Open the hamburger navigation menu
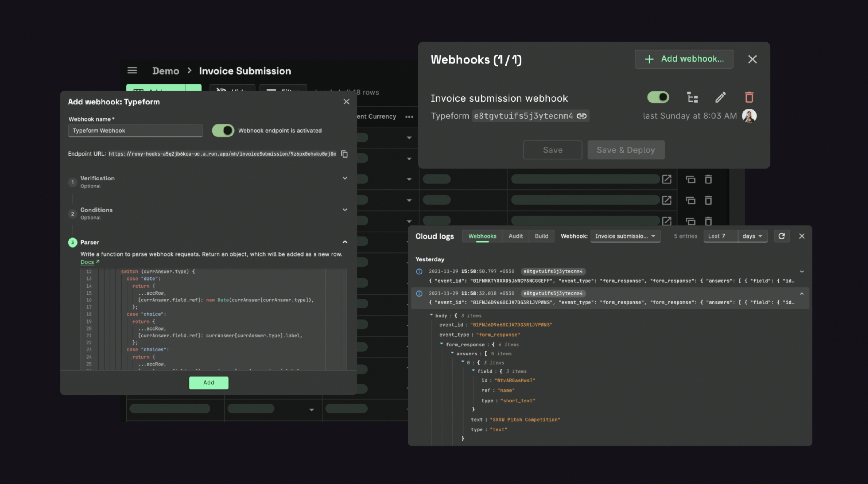Viewport: 868px width, 484px height. point(132,71)
